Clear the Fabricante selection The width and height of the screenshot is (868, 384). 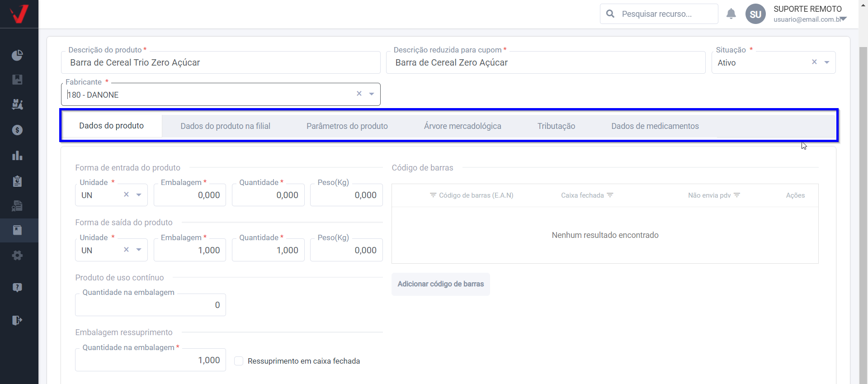(359, 94)
